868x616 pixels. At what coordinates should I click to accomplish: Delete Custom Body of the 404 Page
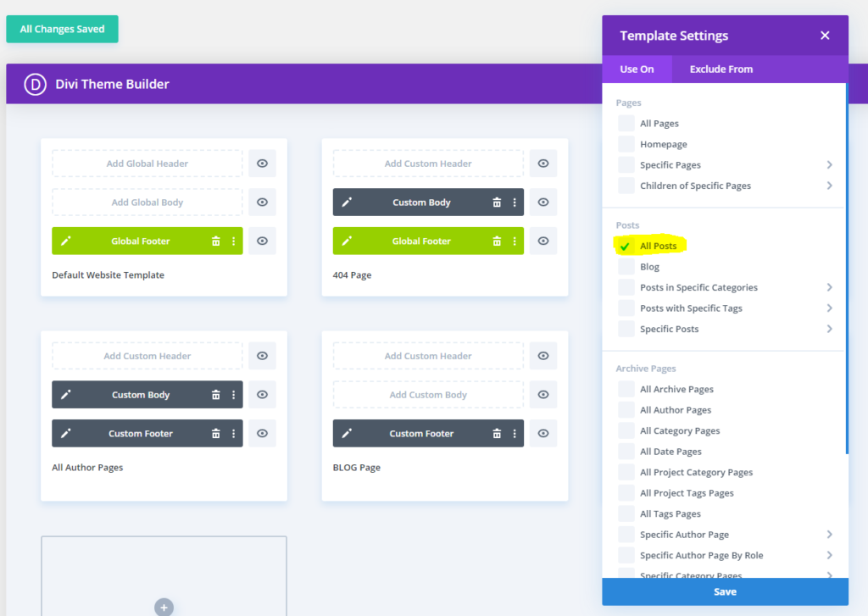tap(497, 203)
